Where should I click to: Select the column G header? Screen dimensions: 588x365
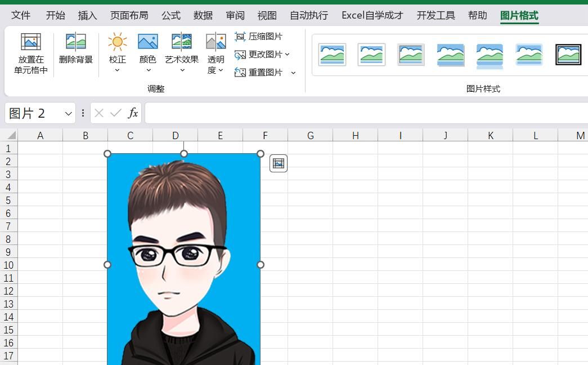point(310,136)
